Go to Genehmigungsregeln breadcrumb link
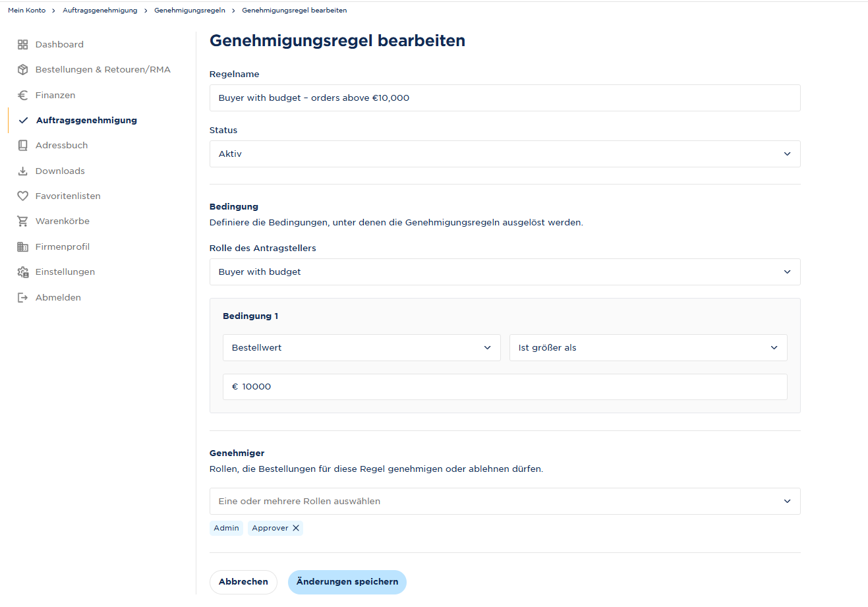This screenshot has height=607, width=868. point(190,11)
